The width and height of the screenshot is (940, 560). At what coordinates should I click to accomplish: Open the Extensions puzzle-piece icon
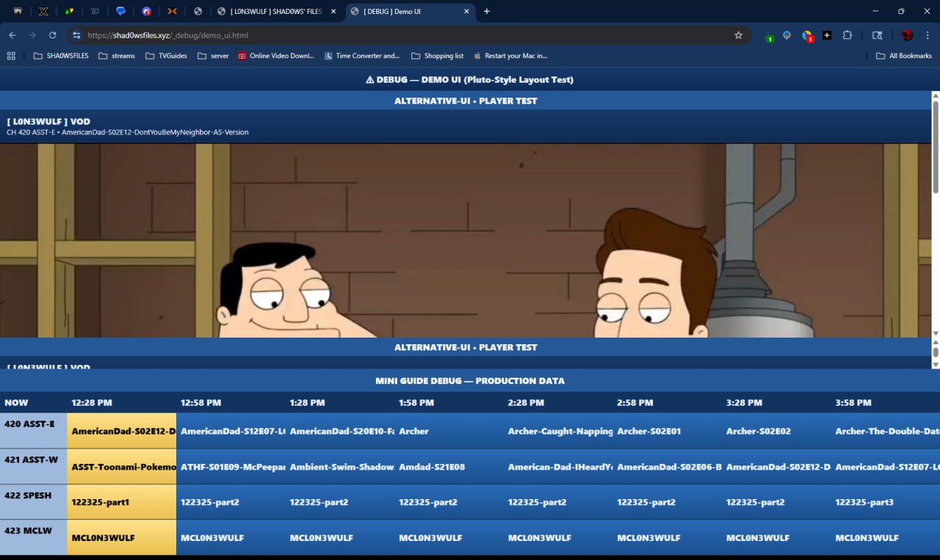coord(847,35)
